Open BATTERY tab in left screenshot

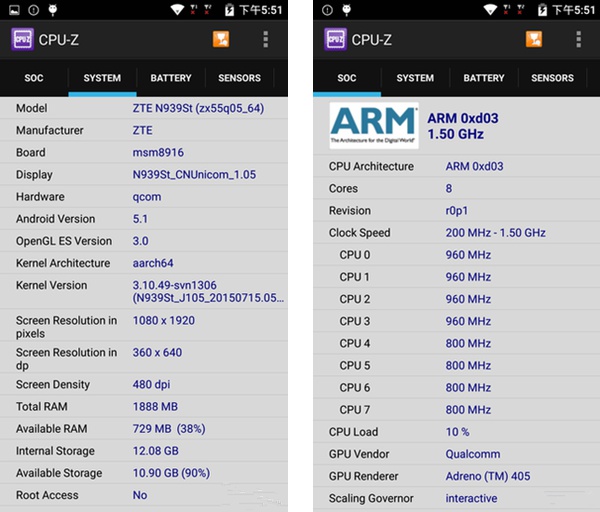click(171, 78)
